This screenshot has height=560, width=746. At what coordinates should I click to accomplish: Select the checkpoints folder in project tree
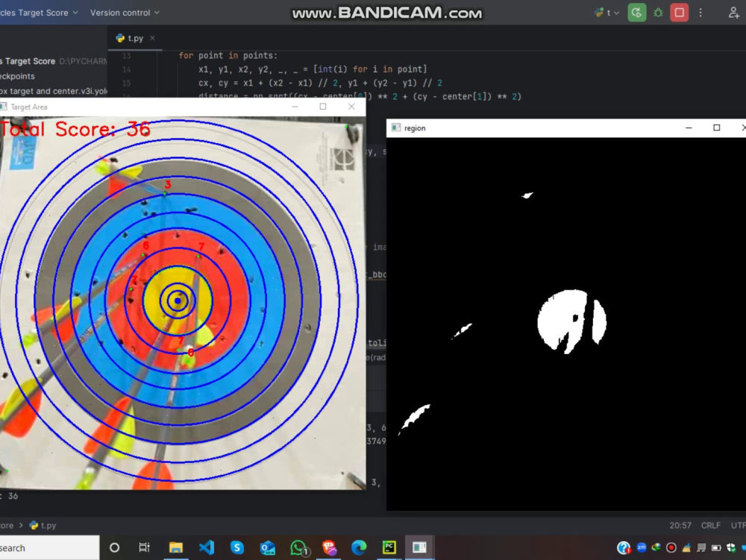tap(17, 76)
